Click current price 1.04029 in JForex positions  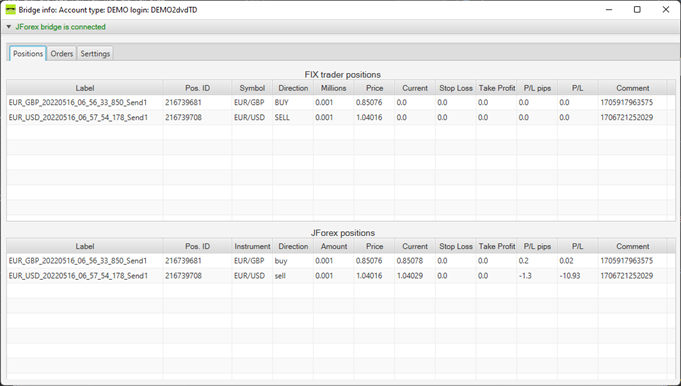click(x=410, y=276)
